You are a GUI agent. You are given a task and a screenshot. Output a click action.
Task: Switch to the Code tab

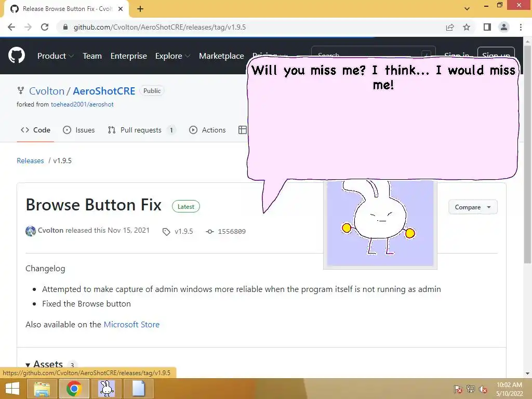(x=35, y=130)
